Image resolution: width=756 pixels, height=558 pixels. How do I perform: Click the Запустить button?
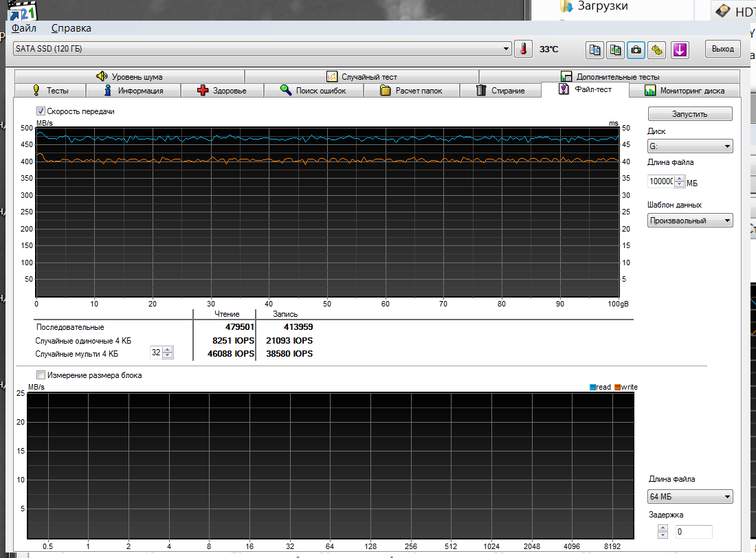(x=690, y=114)
